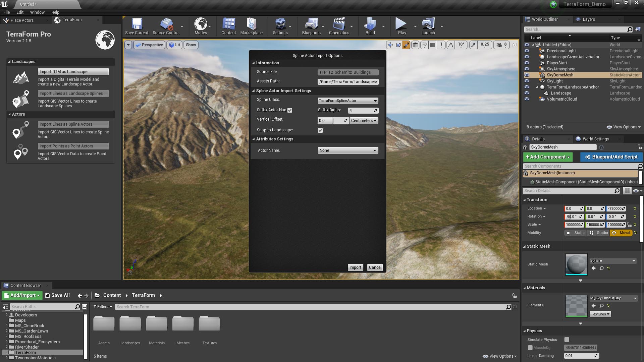Open the Window menu
The height and width of the screenshot is (362, 644).
click(x=37, y=12)
